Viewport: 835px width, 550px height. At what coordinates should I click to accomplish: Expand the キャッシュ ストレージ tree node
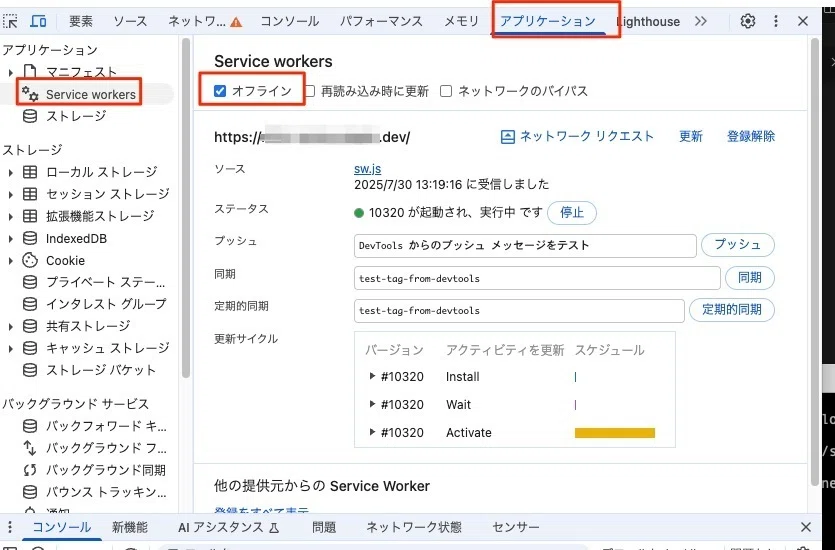tap(10, 349)
